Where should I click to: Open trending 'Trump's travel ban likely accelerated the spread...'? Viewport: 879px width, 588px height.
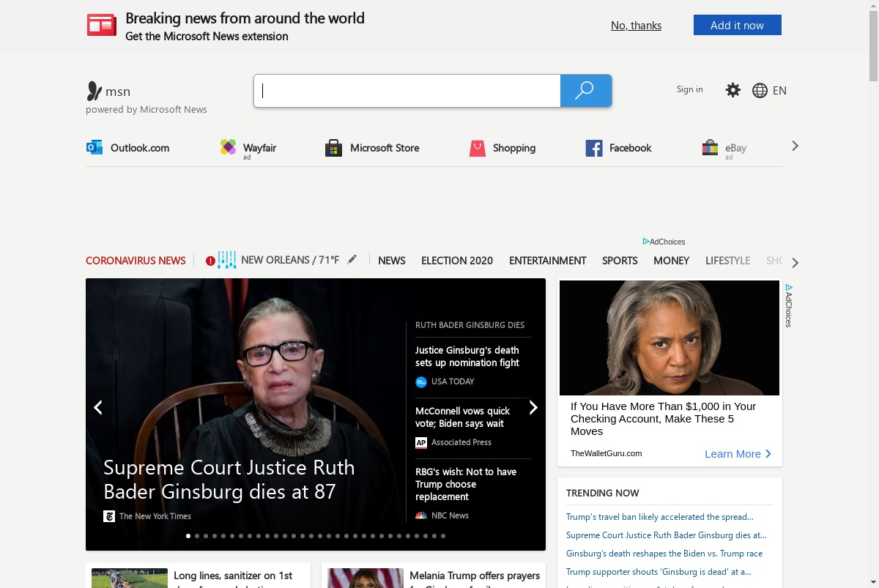(x=660, y=517)
